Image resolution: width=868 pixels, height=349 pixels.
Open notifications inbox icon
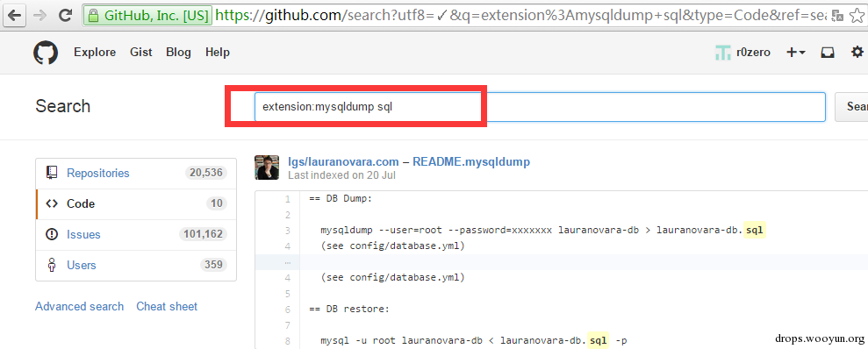click(828, 53)
